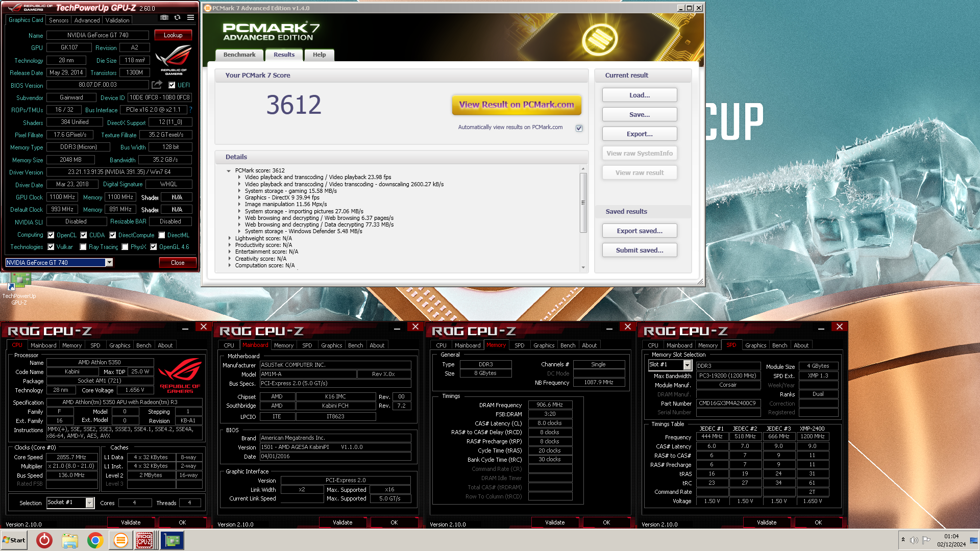Screen dimensions: 980x551
Task: Take a GPU-Z screenshot with camera icon
Action: [x=164, y=17]
